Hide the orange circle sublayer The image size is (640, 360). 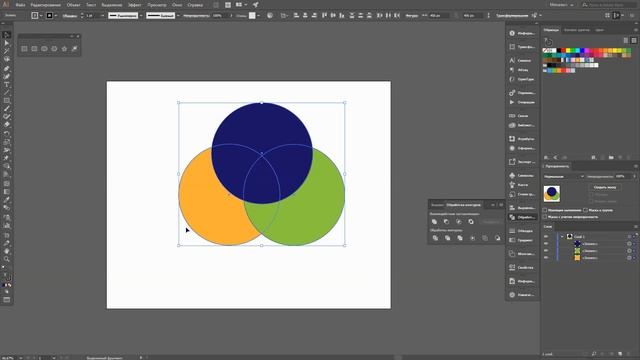[x=546, y=258]
